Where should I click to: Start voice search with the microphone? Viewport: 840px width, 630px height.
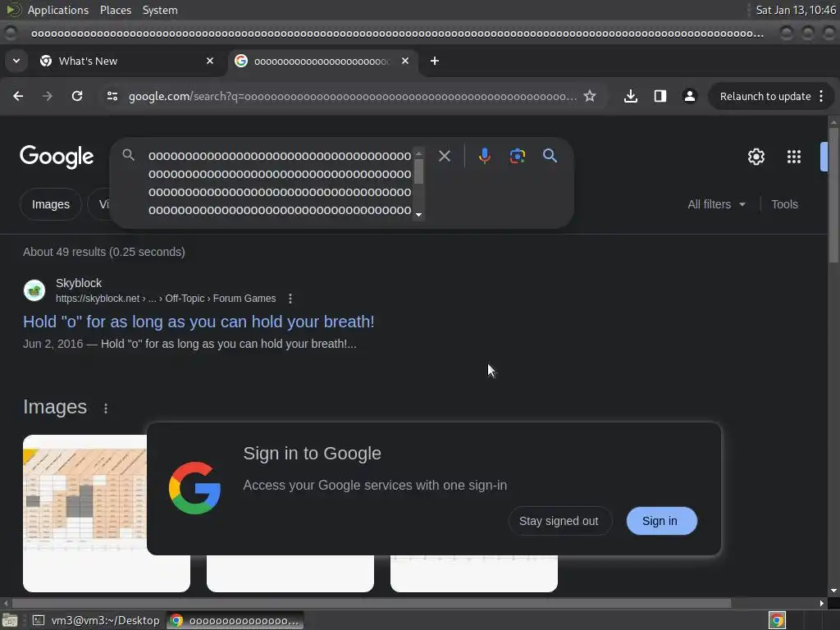pyautogui.click(x=484, y=156)
